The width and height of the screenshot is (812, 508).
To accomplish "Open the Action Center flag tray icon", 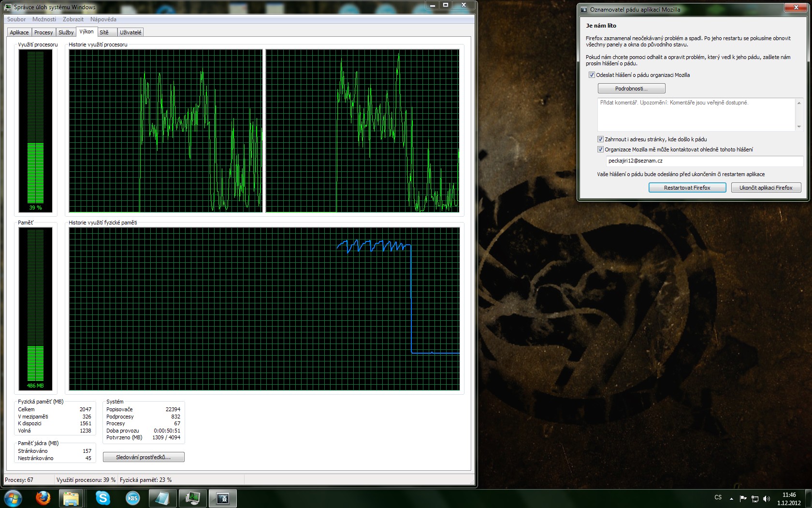I will [743, 498].
